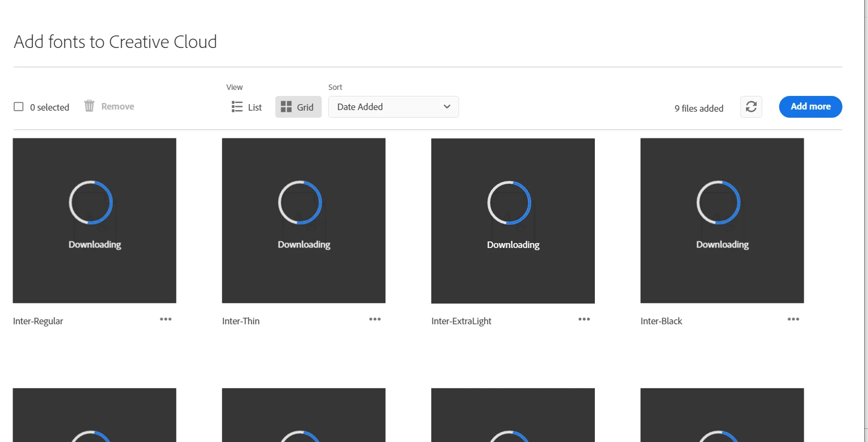868x442 pixels.
Task: Click the Inter-Black download progress ring
Action: (x=719, y=202)
